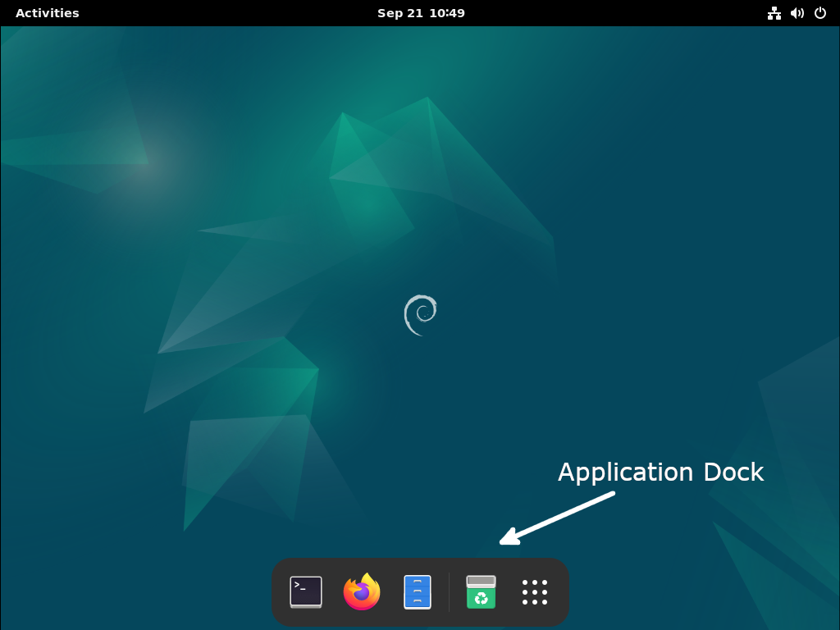Launch the Firefox web browser
The image size is (840, 630).
361,591
